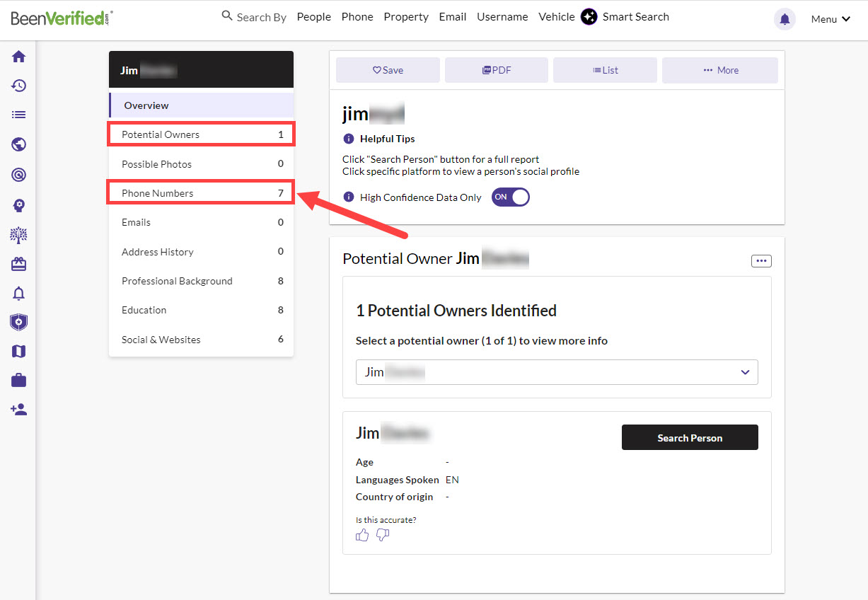Image resolution: width=868 pixels, height=600 pixels.
Task: Click the 'Languages Spoken' label
Action: (x=398, y=480)
